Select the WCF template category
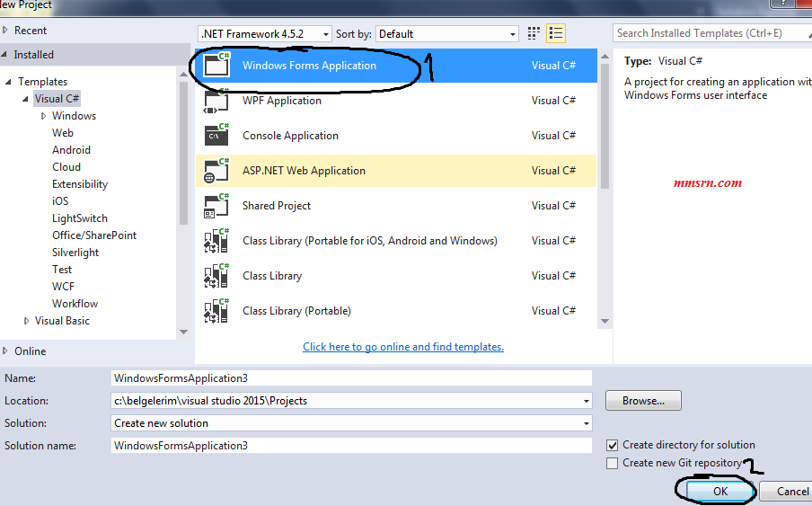812x506 pixels. coord(63,287)
